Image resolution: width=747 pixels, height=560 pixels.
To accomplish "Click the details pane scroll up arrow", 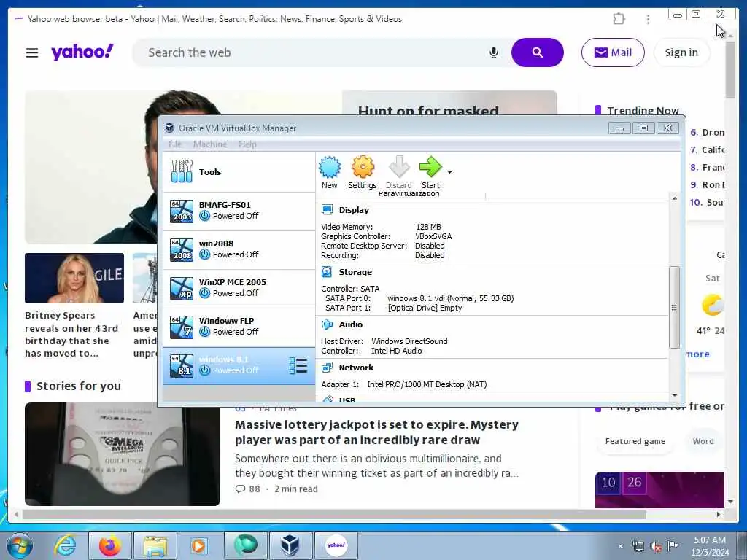I will tap(674, 198).
